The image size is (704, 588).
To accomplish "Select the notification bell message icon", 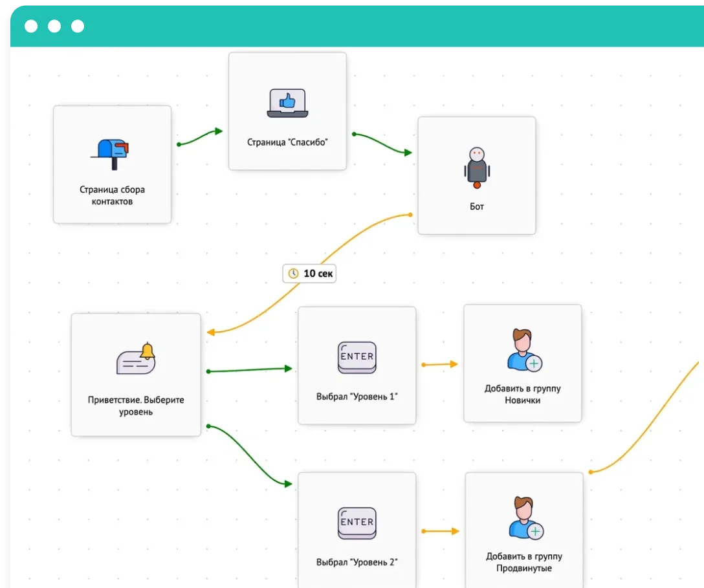I will click(x=137, y=359).
